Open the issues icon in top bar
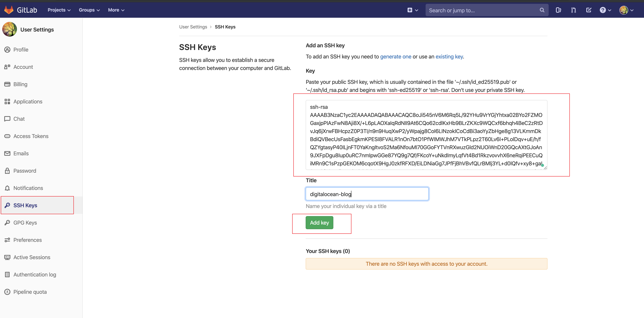Screen dimensions: 644x318 (x=558, y=10)
